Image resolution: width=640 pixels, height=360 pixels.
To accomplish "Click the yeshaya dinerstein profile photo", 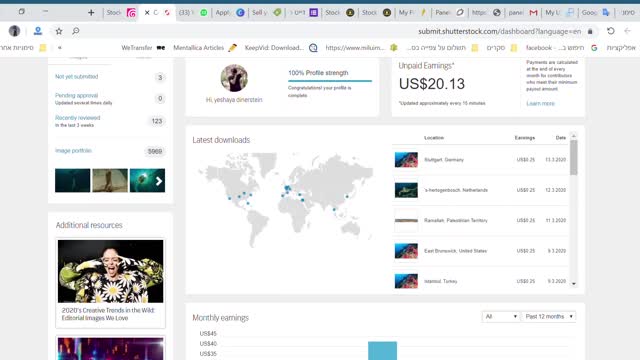I will pos(234,78).
